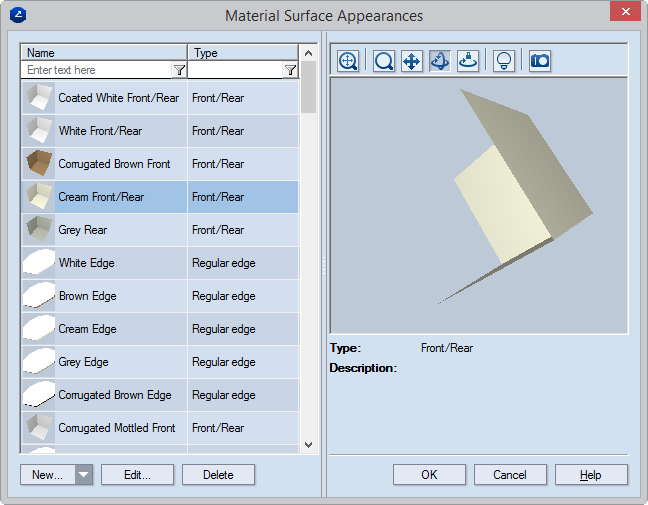The image size is (648, 505).
Task: Select the White Edge name
Action: (86, 263)
